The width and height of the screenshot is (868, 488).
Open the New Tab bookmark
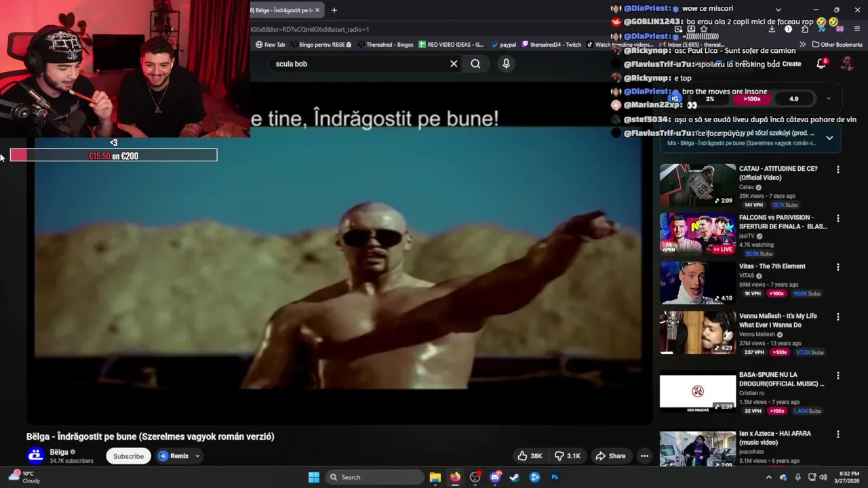point(270,45)
